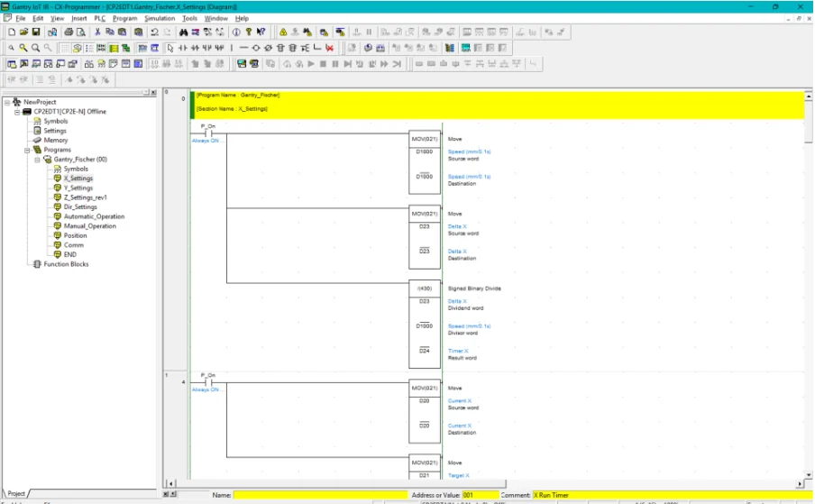815x504 pixels.
Task: Select PLC-level Symbols in project tree
Action: (x=55, y=121)
